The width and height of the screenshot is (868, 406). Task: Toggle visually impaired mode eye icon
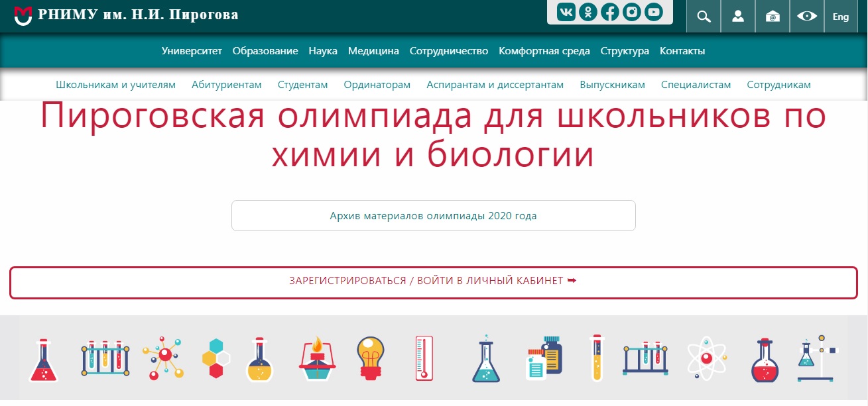point(807,17)
